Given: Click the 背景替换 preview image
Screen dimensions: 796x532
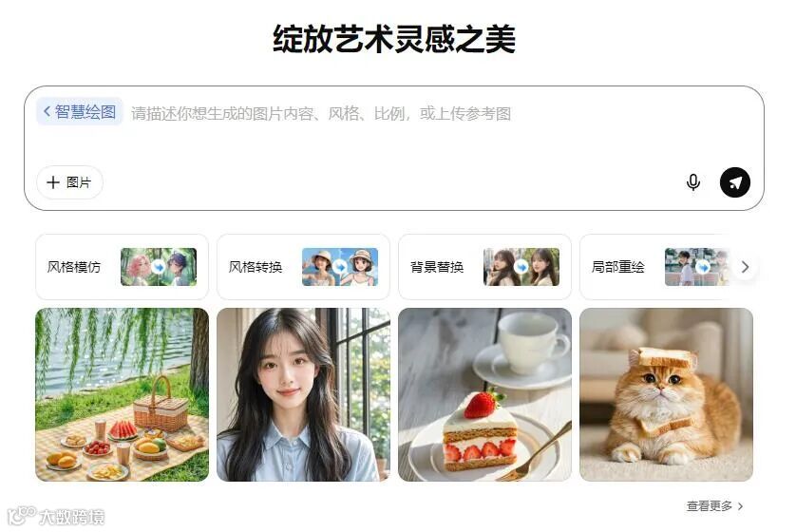Looking at the screenshot, I should [x=521, y=267].
